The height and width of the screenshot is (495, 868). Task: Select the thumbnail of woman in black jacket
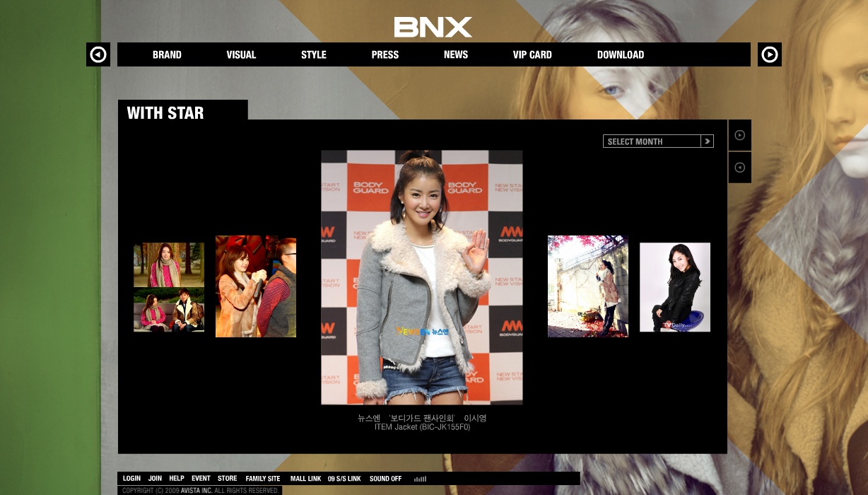pyautogui.click(x=675, y=287)
